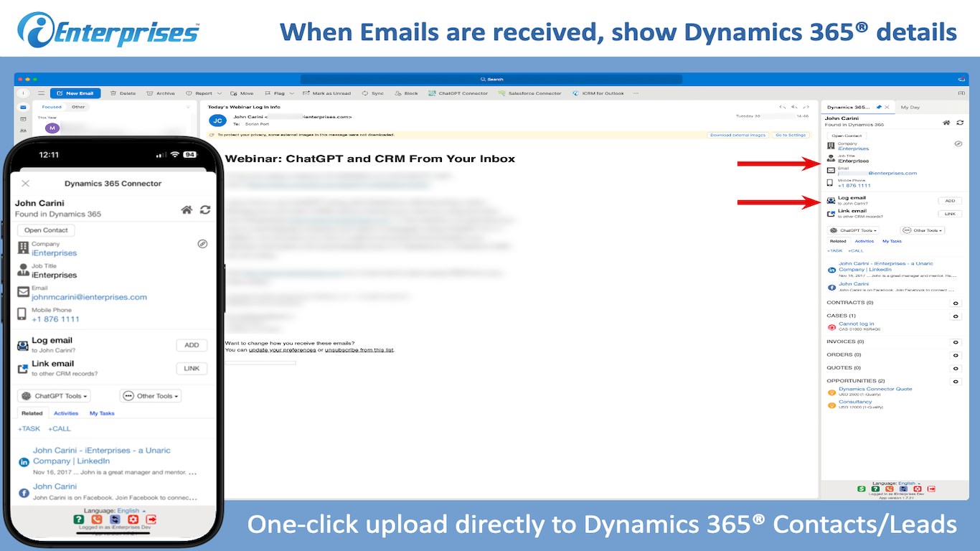
Task: Toggle eye icon for QUOTES section
Action: click(956, 368)
